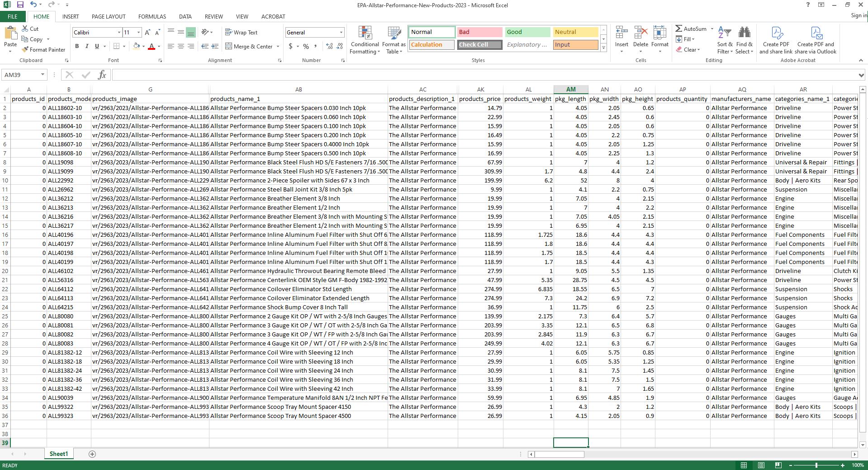
Task: Open Conditional Formatting menu
Action: (365, 40)
